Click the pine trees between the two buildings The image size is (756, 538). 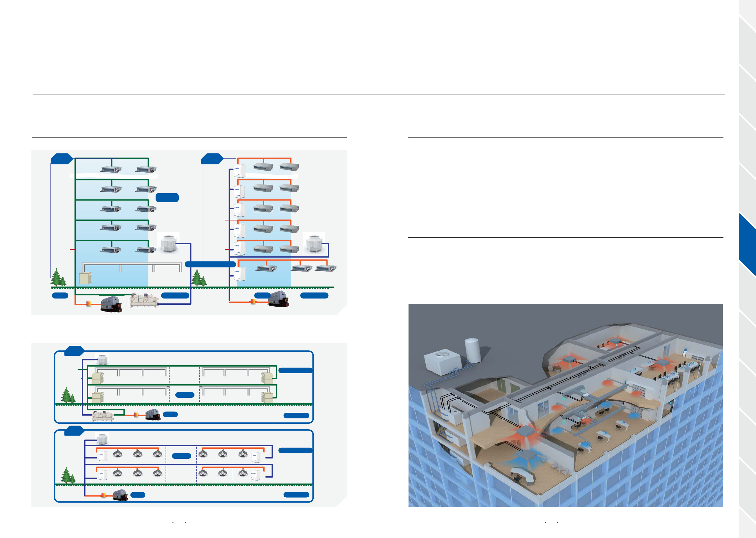pyautogui.click(x=199, y=278)
